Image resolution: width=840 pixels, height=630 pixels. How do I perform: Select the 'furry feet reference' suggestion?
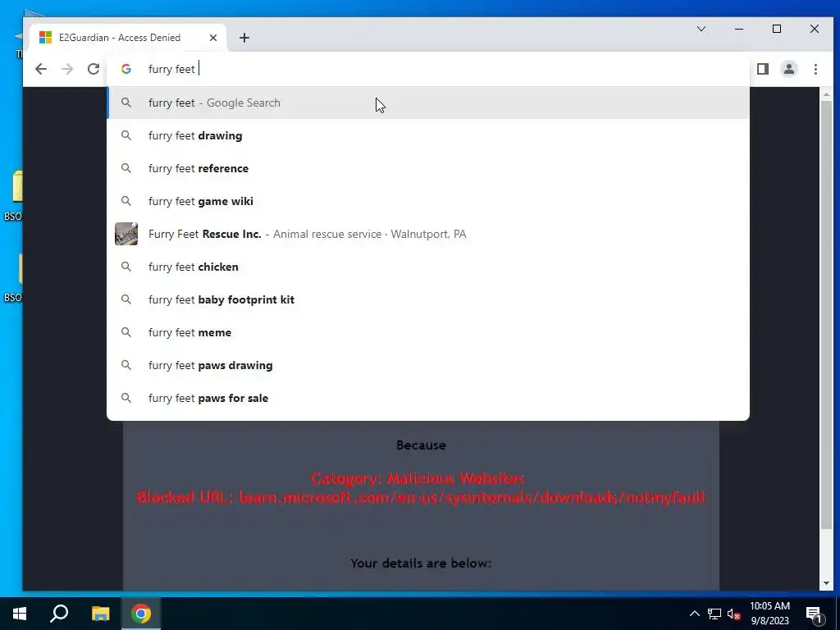click(428, 168)
